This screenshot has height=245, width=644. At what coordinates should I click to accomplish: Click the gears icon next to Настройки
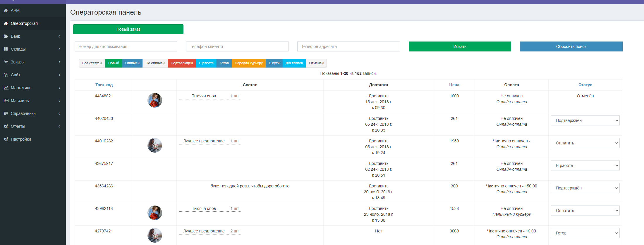6,139
